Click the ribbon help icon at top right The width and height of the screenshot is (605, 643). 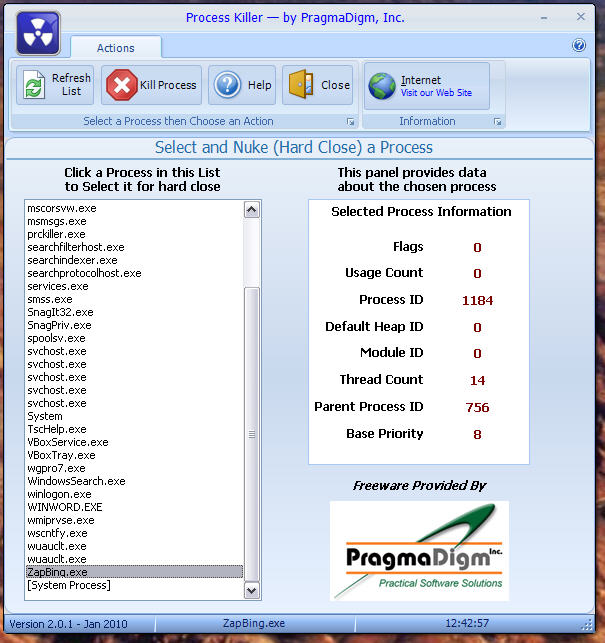click(x=578, y=46)
